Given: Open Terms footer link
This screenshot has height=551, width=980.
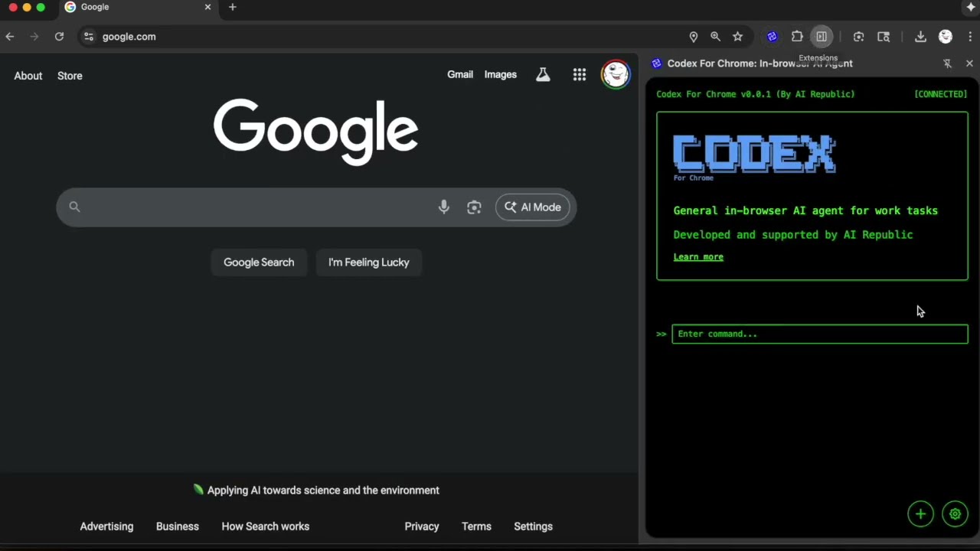Looking at the screenshot, I should point(476,527).
